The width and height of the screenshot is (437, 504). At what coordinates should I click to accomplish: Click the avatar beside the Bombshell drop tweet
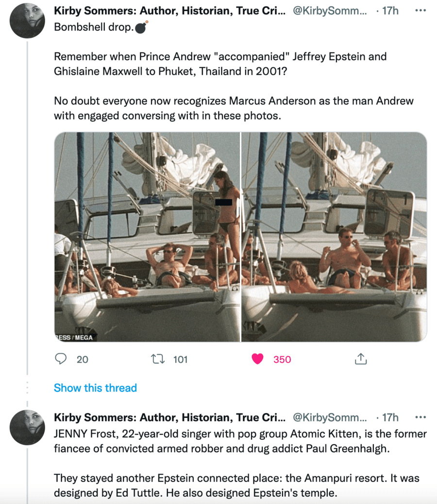pos(27,20)
